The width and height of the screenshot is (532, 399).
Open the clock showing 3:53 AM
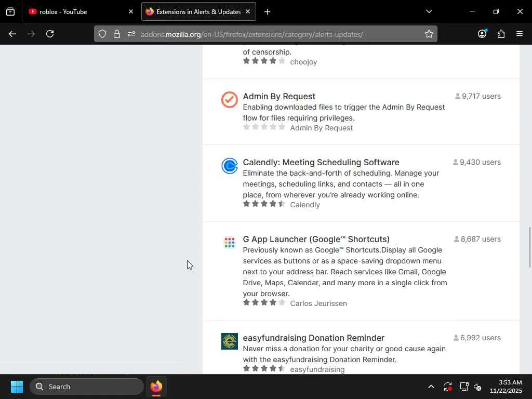pos(506,387)
